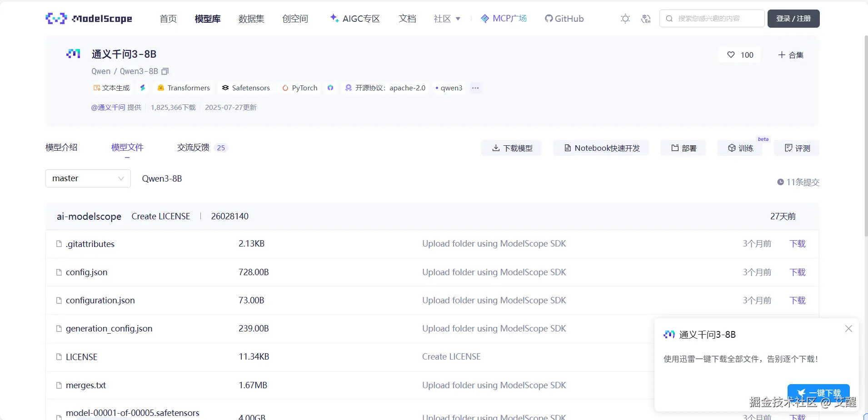Click the 文本生成 task tag
Screen dimensions: 868x420
click(x=111, y=88)
